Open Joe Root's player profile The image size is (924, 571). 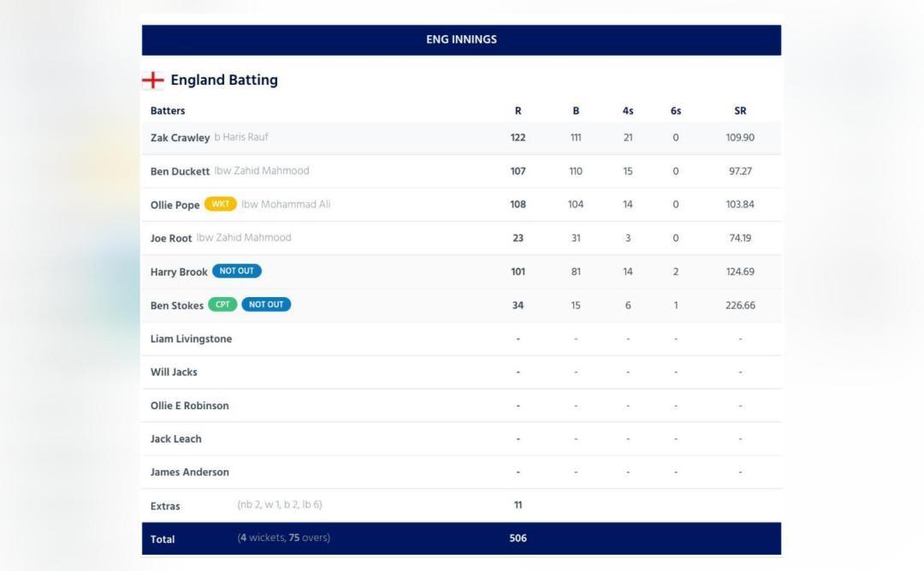pyautogui.click(x=169, y=237)
